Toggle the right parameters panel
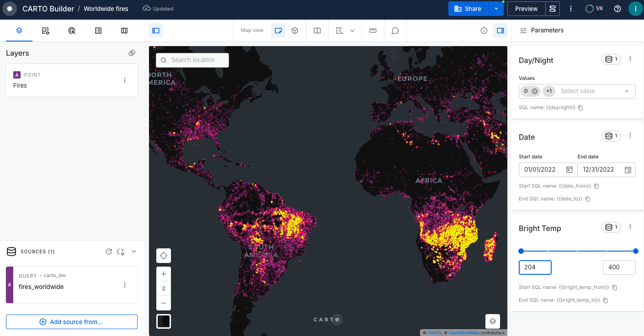This screenshot has height=336, width=644. pos(500,31)
